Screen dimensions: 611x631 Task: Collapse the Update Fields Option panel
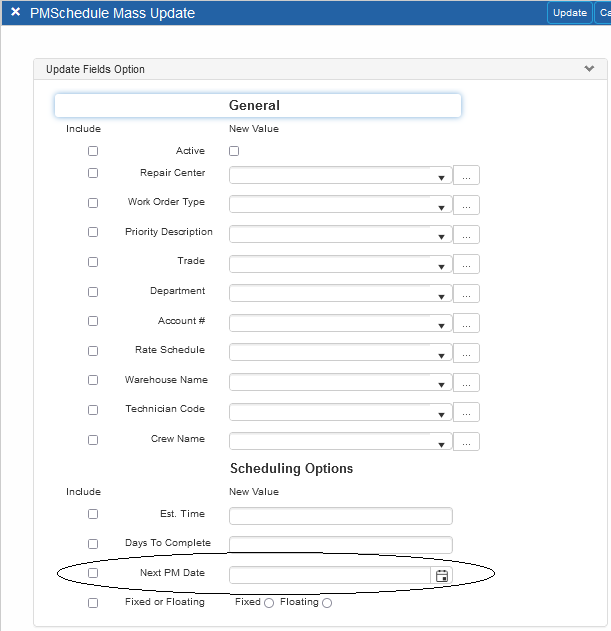click(x=589, y=69)
